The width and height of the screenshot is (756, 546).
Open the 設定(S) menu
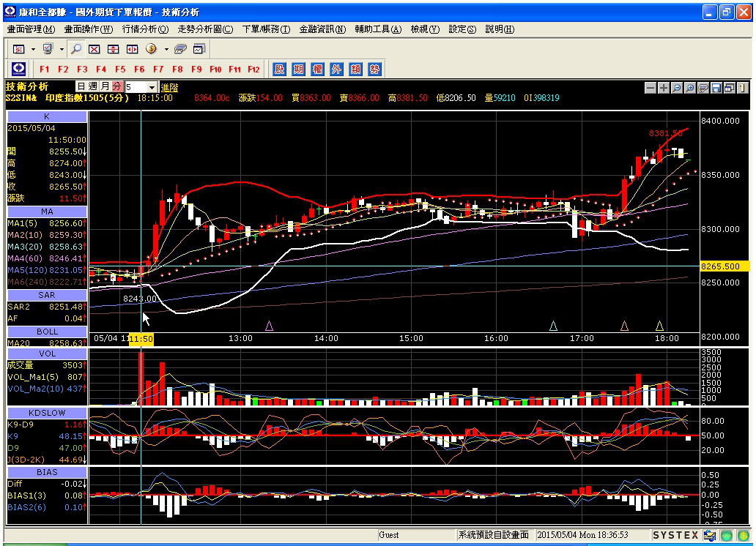click(462, 29)
